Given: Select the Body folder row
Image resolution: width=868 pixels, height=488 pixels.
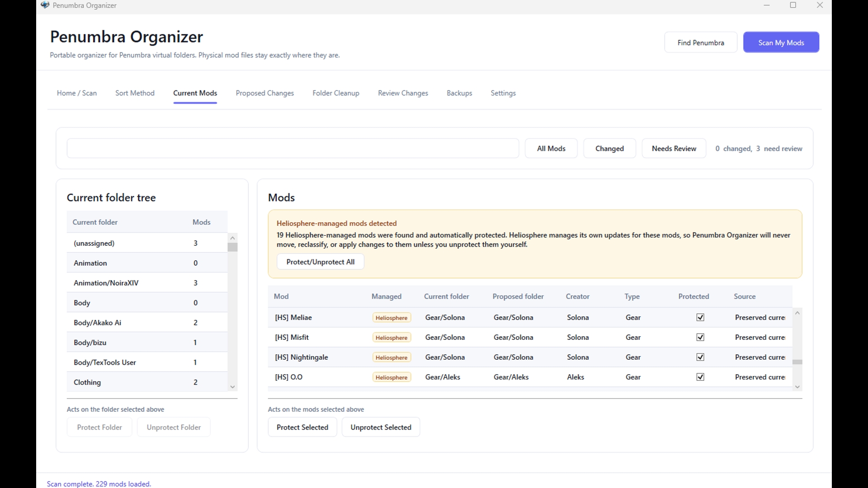Looking at the screenshot, I should pos(147,303).
